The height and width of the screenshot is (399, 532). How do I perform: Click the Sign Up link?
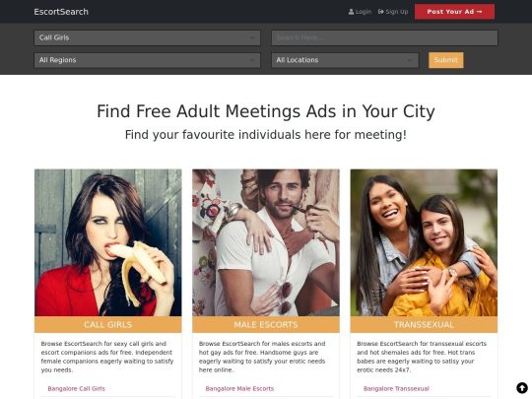point(393,12)
